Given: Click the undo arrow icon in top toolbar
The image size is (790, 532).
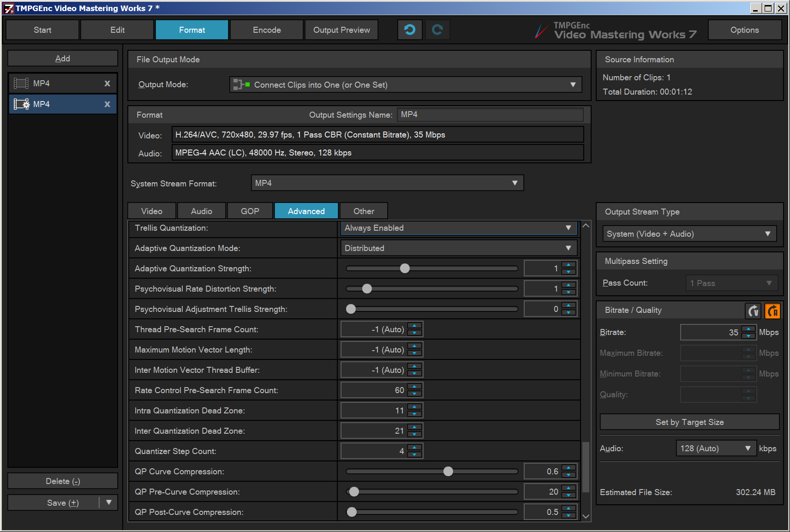Looking at the screenshot, I should [409, 30].
